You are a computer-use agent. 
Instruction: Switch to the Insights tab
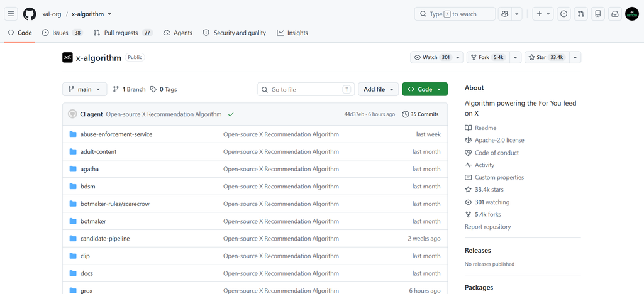point(292,33)
